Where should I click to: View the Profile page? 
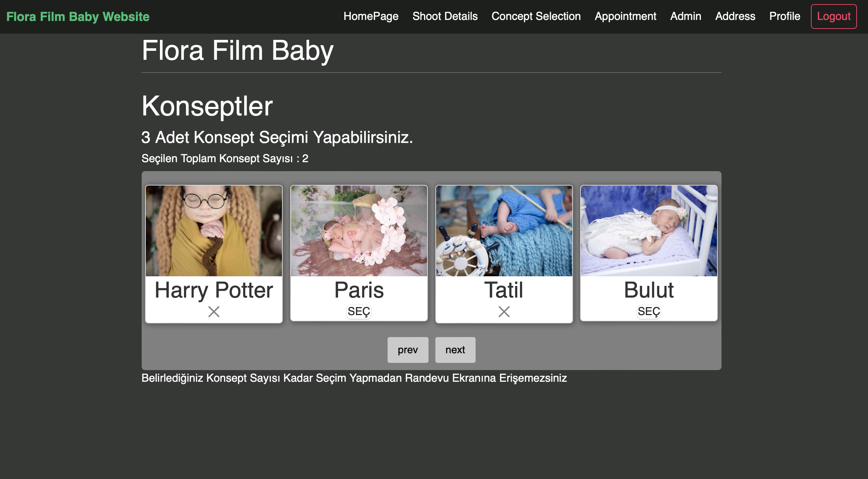784,16
